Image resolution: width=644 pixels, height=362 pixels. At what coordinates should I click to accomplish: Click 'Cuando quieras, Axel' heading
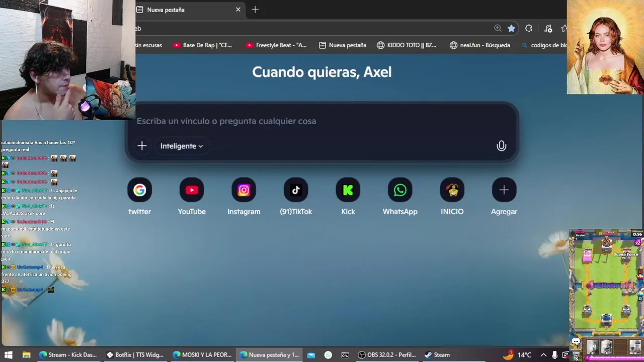321,72
